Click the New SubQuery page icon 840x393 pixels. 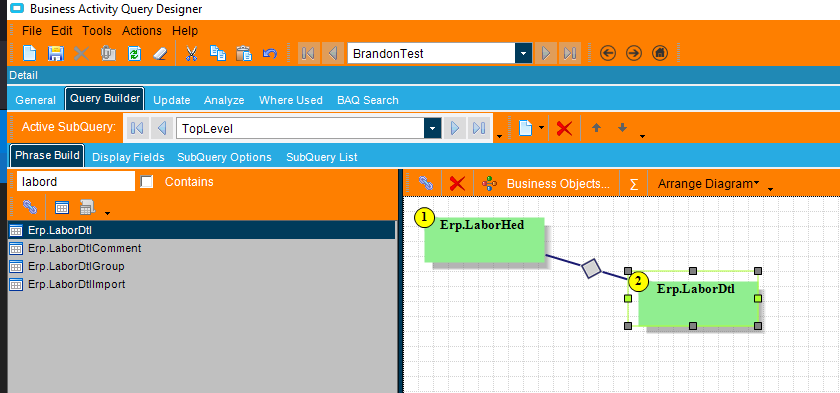(x=525, y=128)
